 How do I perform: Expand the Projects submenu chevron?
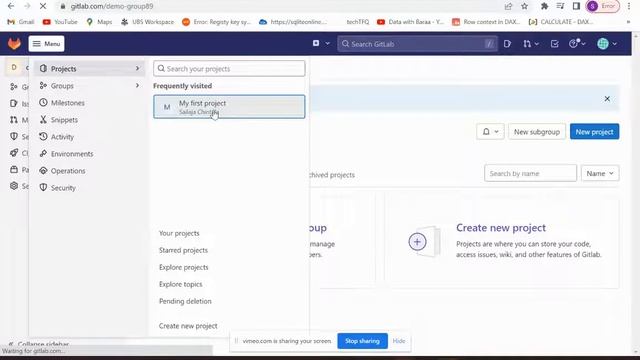click(x=138, y=69)
